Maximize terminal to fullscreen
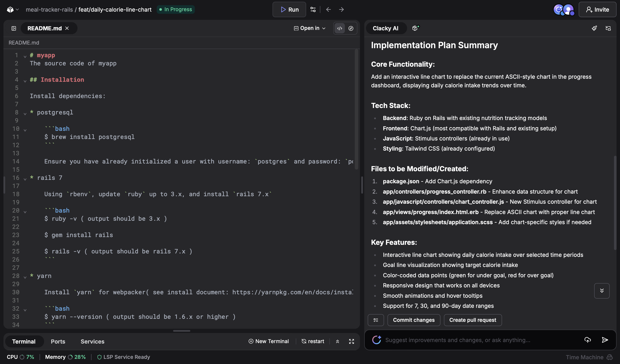 [x=351, y=341]
